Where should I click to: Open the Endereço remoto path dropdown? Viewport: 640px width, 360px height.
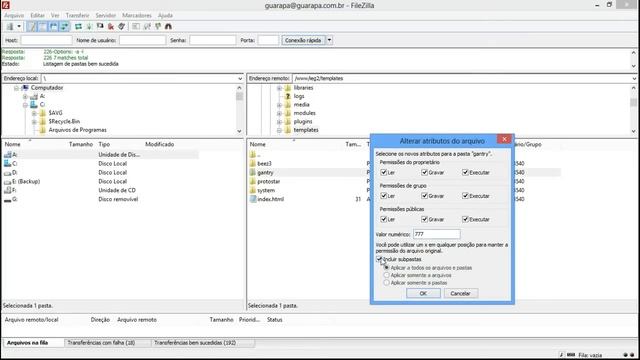pyautogui.click(x=633, y=78)
